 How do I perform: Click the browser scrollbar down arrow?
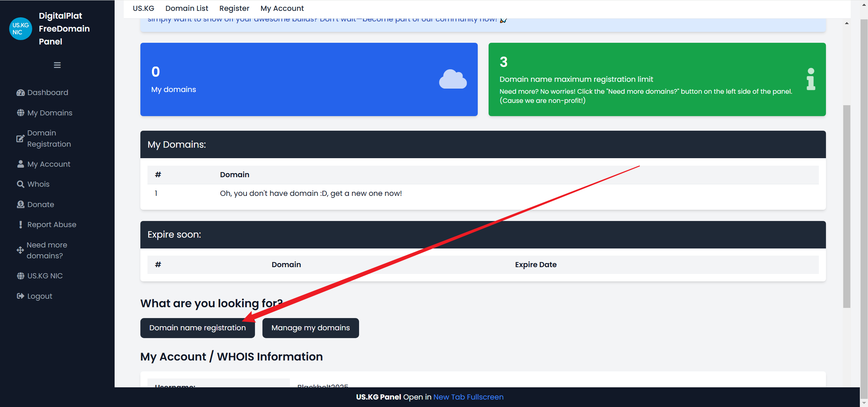864,403
